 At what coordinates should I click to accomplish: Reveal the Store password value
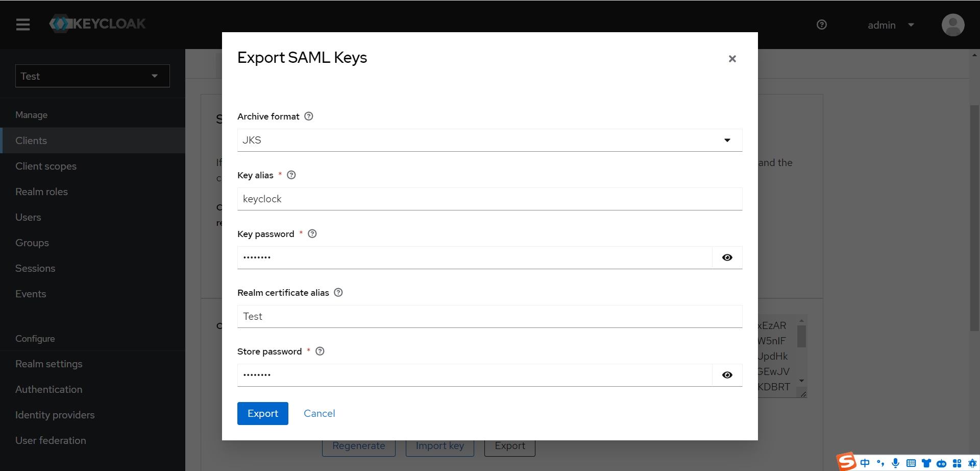(727, 375)
